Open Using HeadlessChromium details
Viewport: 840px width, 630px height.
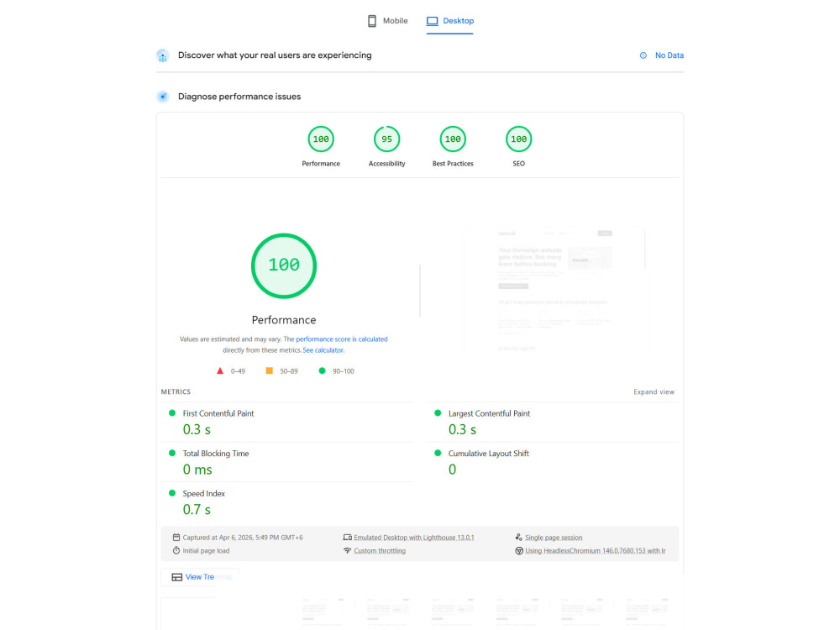(596, 551)
